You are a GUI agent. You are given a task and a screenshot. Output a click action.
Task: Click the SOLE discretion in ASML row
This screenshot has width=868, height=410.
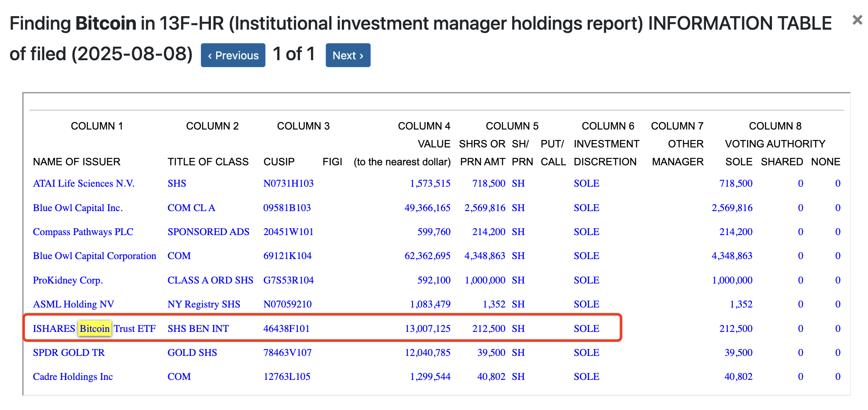point(586,304)
